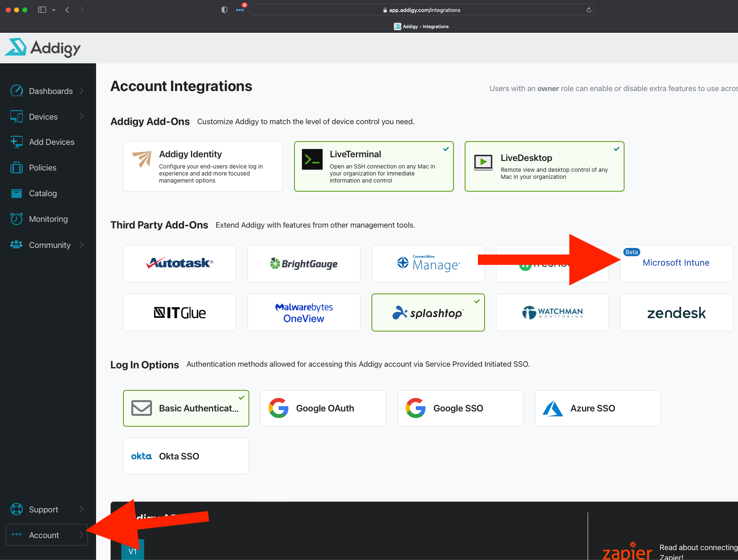Screen dimensions: 738x560
Task: Disable the Splashtop integration
Action: (428, 312)
